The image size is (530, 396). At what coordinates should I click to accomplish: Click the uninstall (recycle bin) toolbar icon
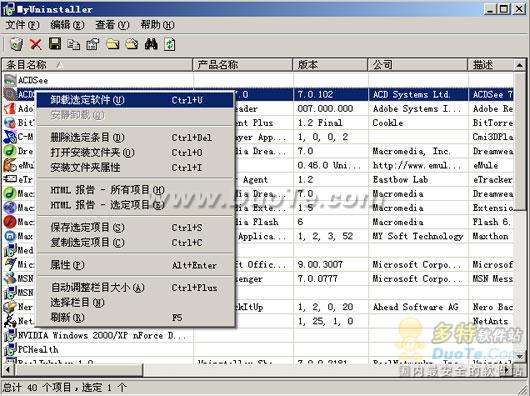click(16, 44)
